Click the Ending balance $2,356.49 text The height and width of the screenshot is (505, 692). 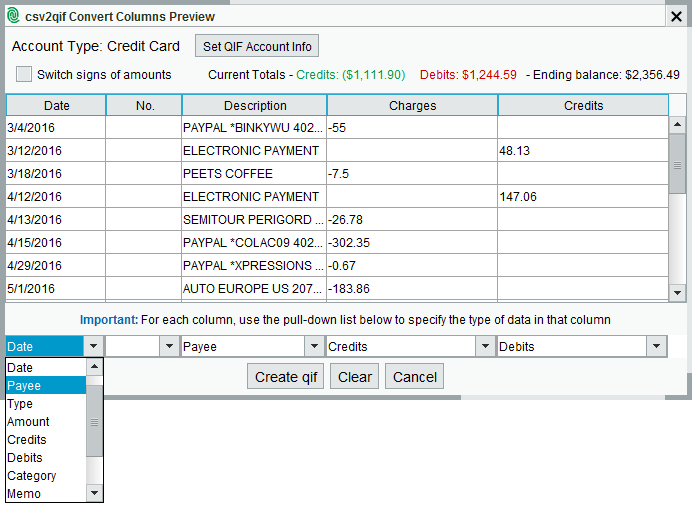[606, 75]
